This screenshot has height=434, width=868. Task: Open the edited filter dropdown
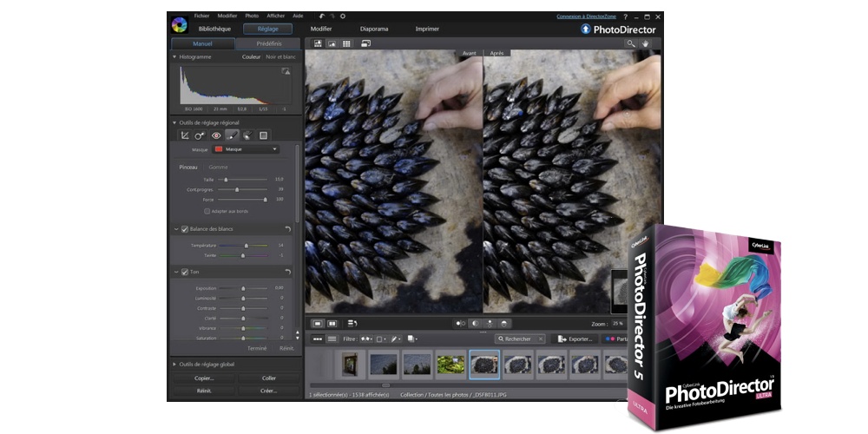pyautogui.click(x=397, y=339)
